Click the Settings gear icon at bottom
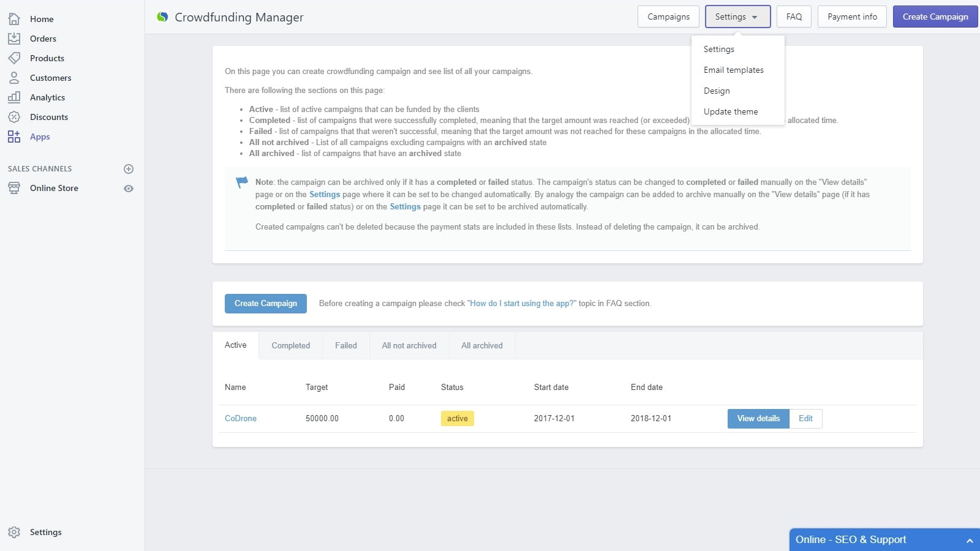This screenshot has height=551, width=980. (14, 532)
